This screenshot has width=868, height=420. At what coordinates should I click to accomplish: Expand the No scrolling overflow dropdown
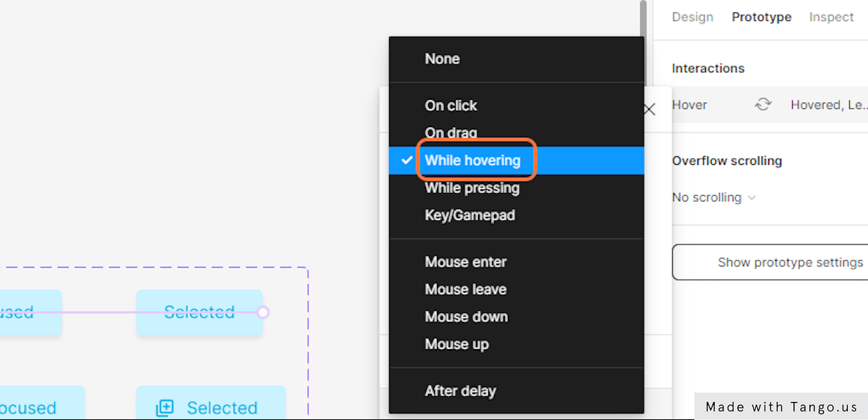pyautogui.click(x=714, y=197)
